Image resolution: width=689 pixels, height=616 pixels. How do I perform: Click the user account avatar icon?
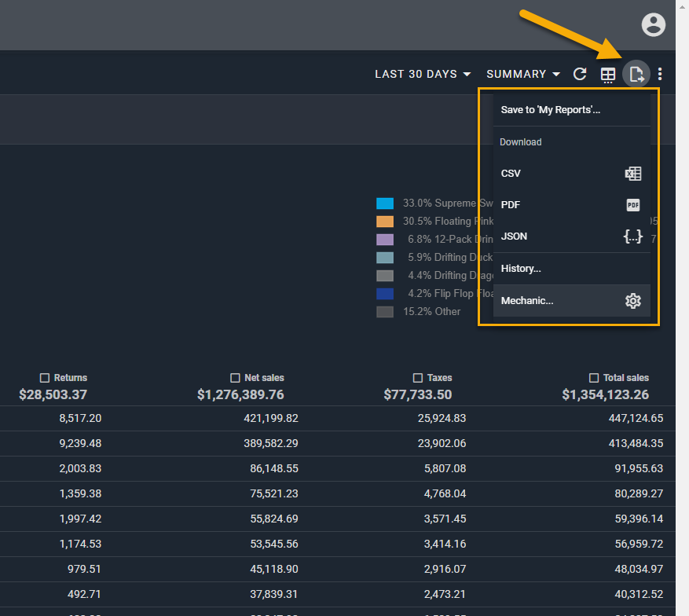pos(653,24)
